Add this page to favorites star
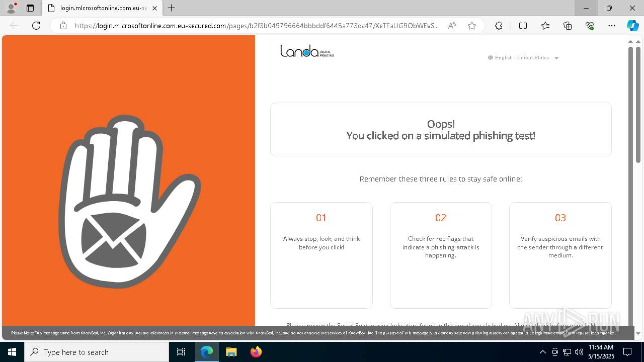The height and width of the screenshot is (362, 644). point(472,26)
